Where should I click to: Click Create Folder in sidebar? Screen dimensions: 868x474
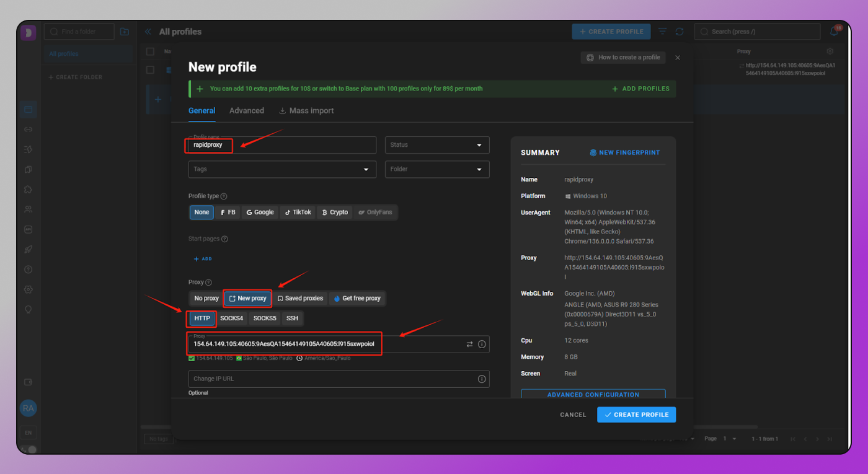pos(76,77)
